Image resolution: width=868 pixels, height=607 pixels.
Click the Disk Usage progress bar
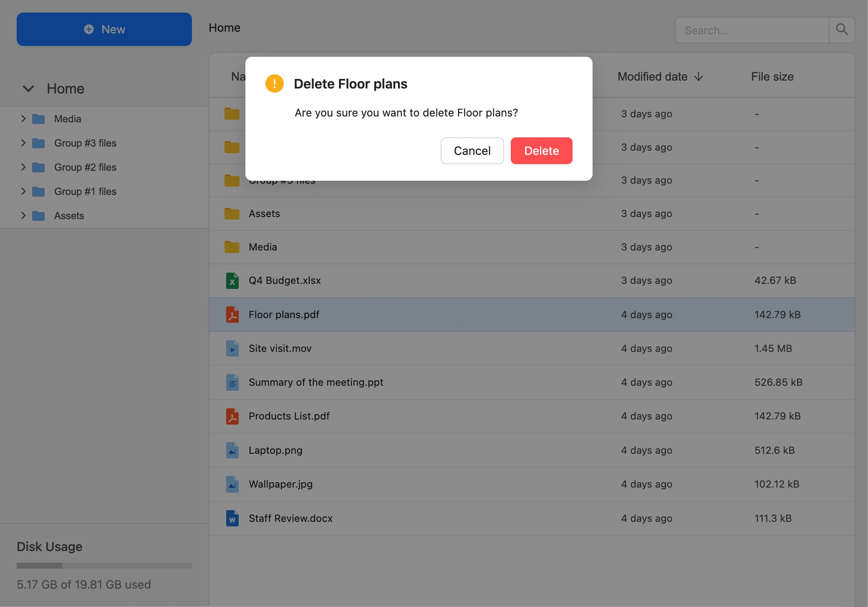[x=104, y=566]
